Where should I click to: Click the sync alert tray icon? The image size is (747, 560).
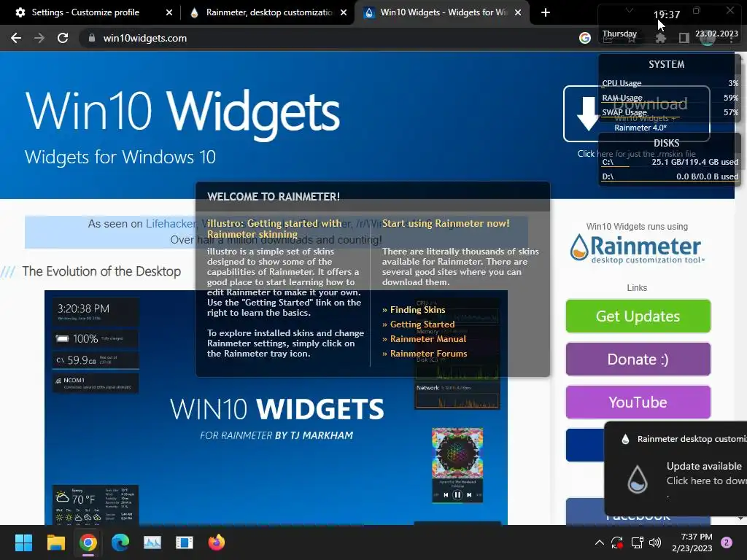point(617,542)
